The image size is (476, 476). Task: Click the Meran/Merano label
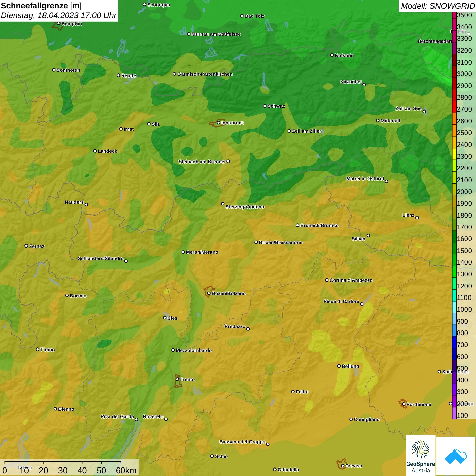202,252
